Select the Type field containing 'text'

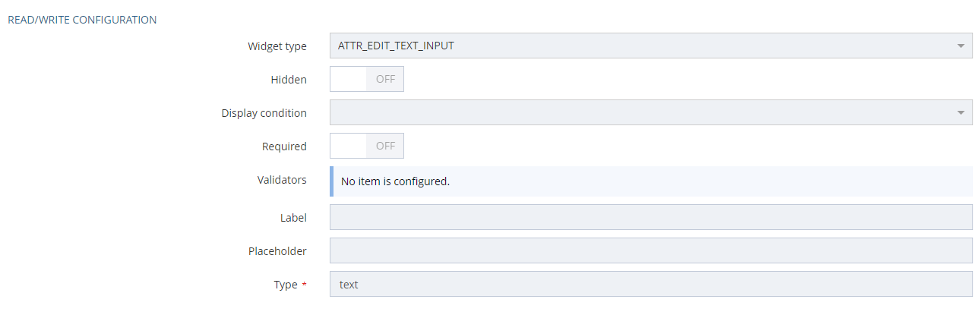[x=651, y=285]
